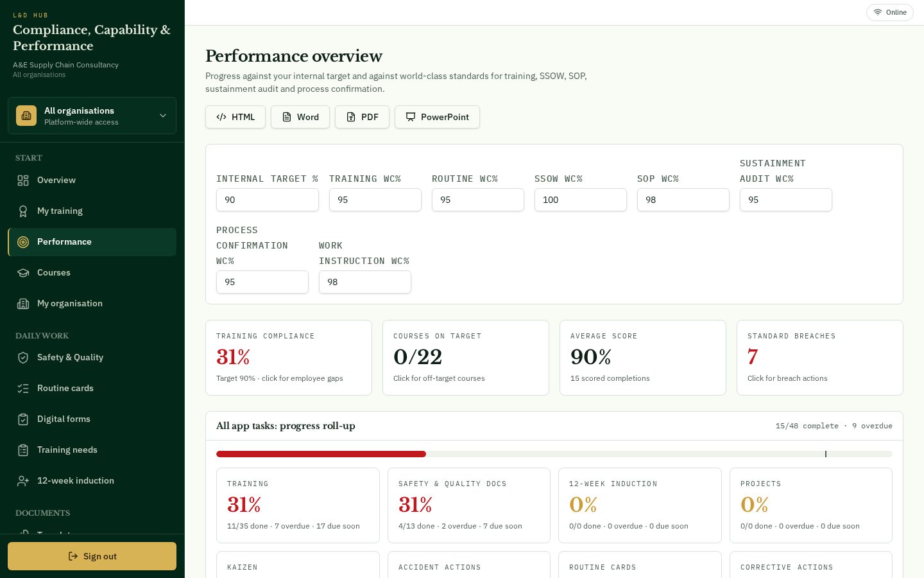Image resolution: width=924 pixels, height=578 pixels.
Task: Click the Digital forms clipboard icon
Action: pyautogui.click(x=23, y=419)
